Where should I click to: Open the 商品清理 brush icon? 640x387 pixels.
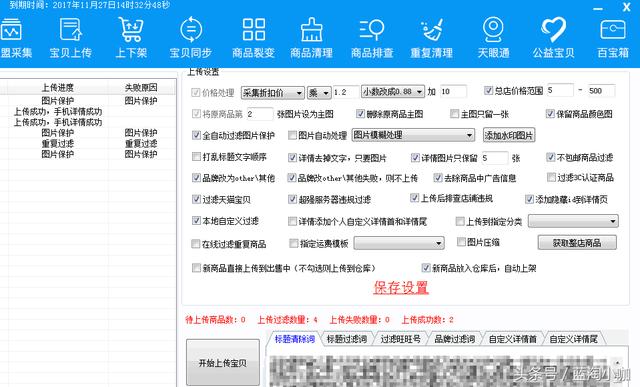(x=311, y=38)
